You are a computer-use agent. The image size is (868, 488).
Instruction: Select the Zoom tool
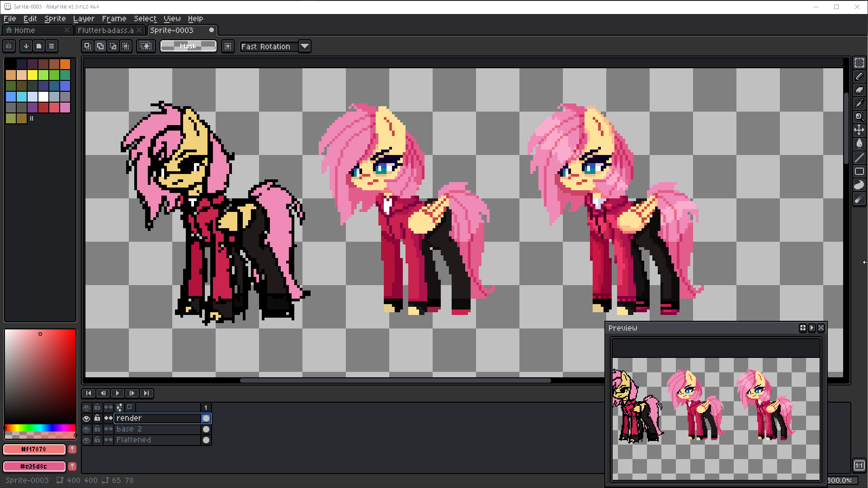(859, 117)
